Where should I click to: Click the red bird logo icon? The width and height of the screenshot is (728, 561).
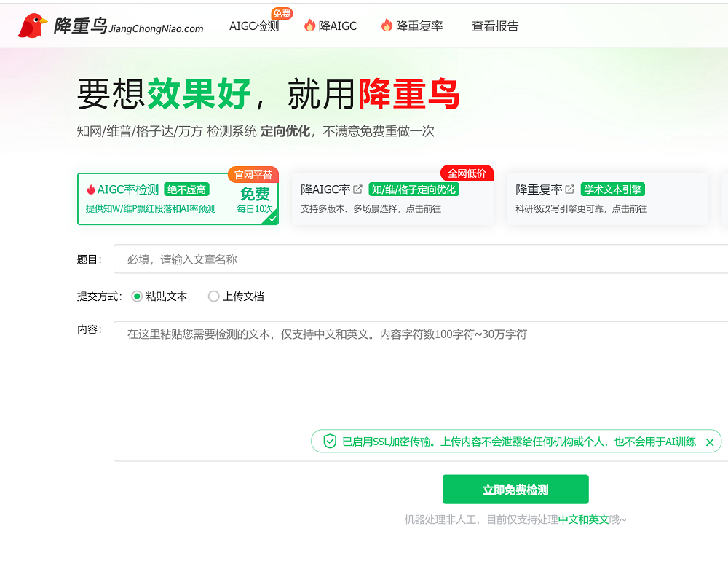(x=33, y=25)
